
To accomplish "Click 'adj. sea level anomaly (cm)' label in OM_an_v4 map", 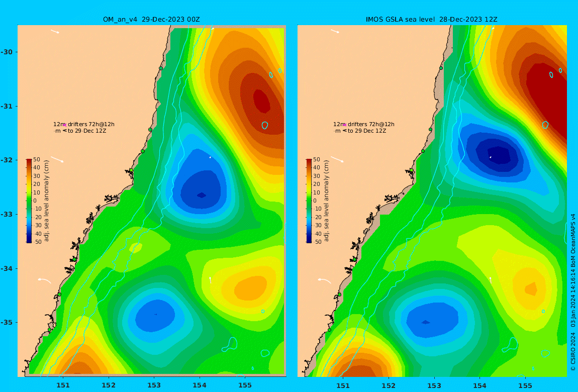I will [x=46, y=201].
